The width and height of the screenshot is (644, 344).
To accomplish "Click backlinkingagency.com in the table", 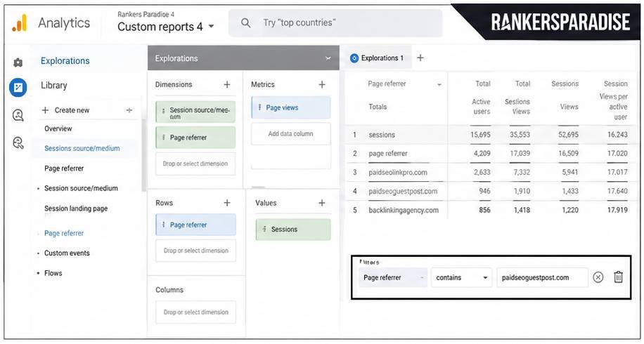I will (404, 211).
